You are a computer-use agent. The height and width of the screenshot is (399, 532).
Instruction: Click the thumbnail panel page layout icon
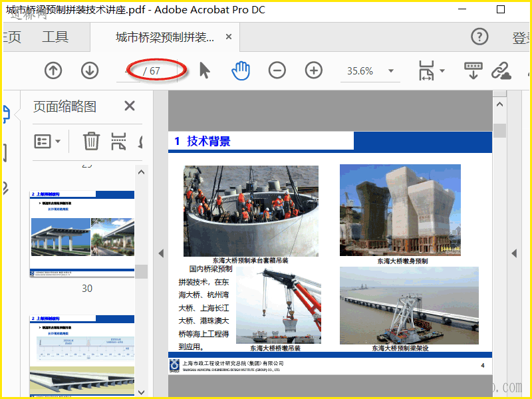[118, 141]
